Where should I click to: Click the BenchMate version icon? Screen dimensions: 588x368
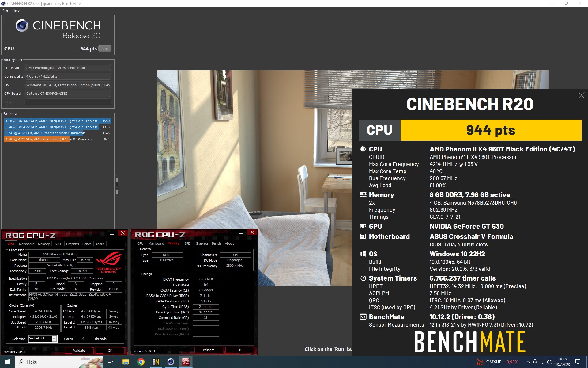(363, 317)
